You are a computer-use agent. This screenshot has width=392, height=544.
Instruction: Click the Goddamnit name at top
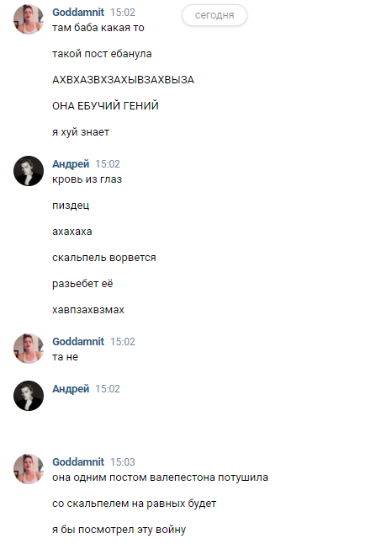coord(78,13)
